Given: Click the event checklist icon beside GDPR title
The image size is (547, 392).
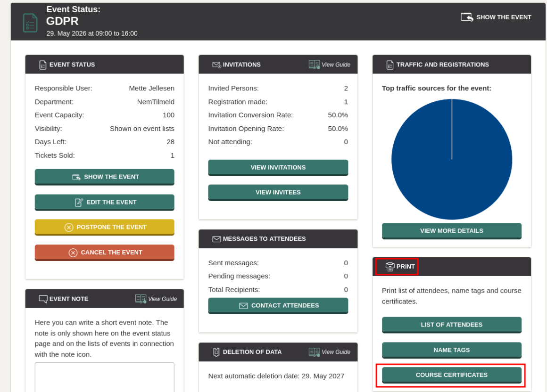Looking at the screenshot, I should tap(30, 23).
